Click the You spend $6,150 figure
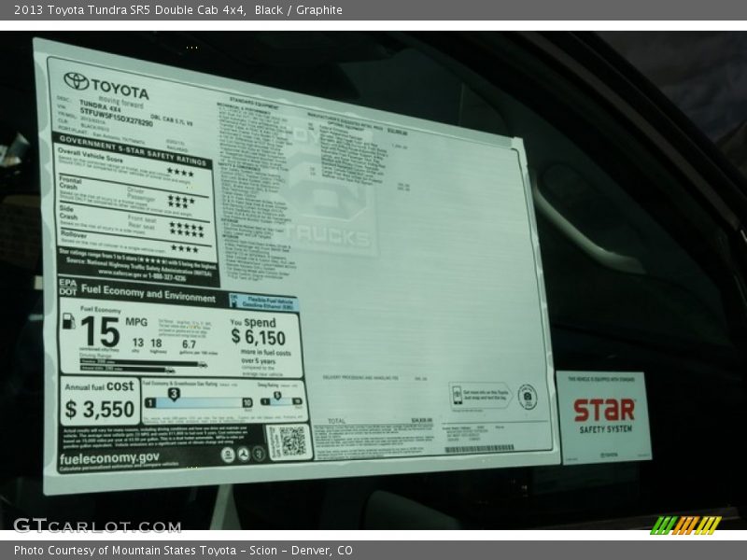This screenshot has height=560, width=747. tap(258, 336)
